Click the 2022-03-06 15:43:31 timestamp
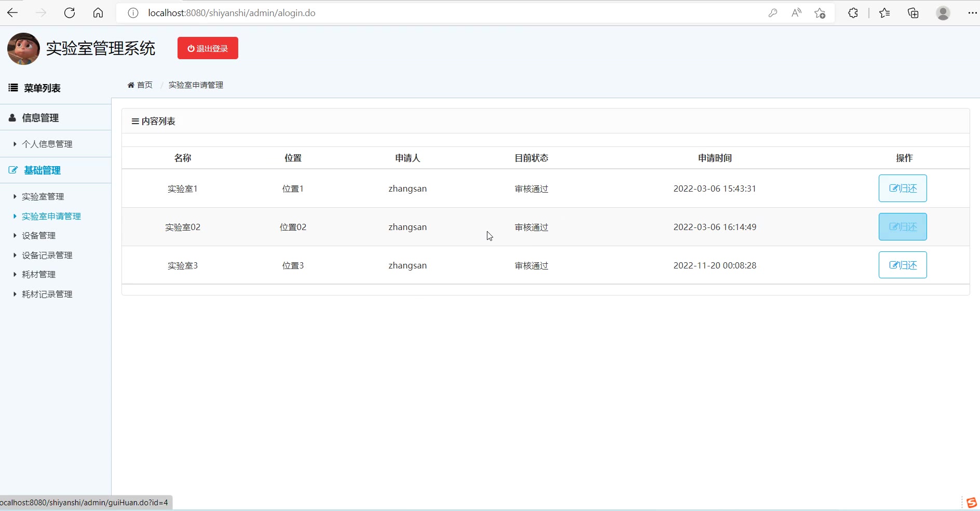Screen dimensions: 980x511 click(715, 189)
